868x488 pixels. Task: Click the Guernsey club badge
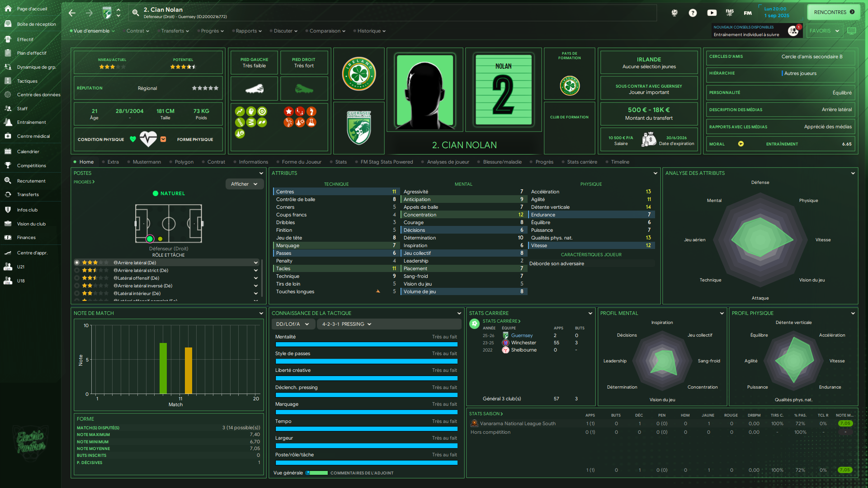(x=359, y=128)
